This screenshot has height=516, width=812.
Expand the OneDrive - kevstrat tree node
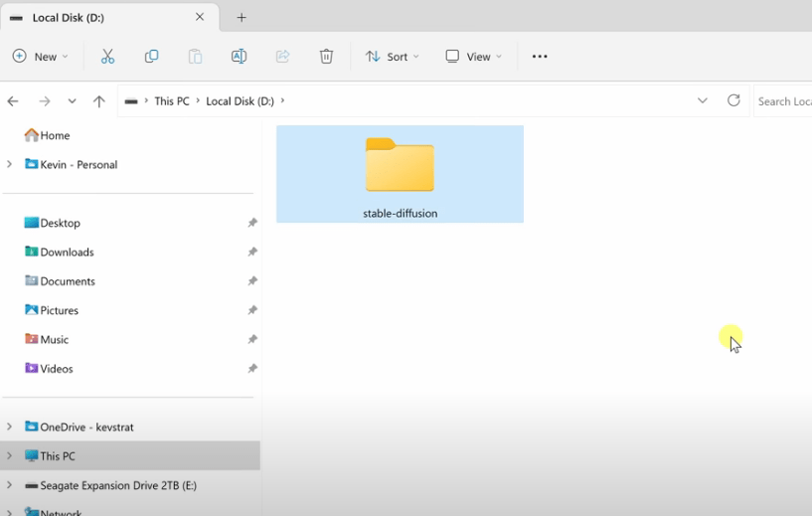9,428
